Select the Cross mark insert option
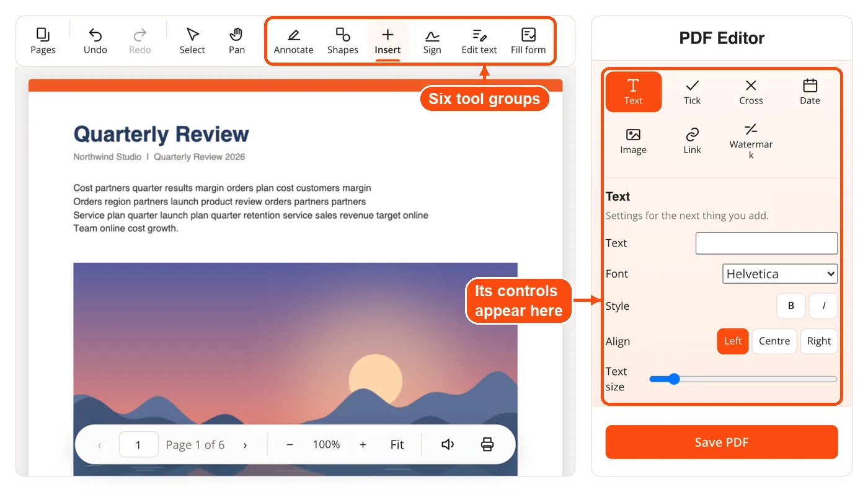The width and height of the screenshot is (868, 492). 751,92
